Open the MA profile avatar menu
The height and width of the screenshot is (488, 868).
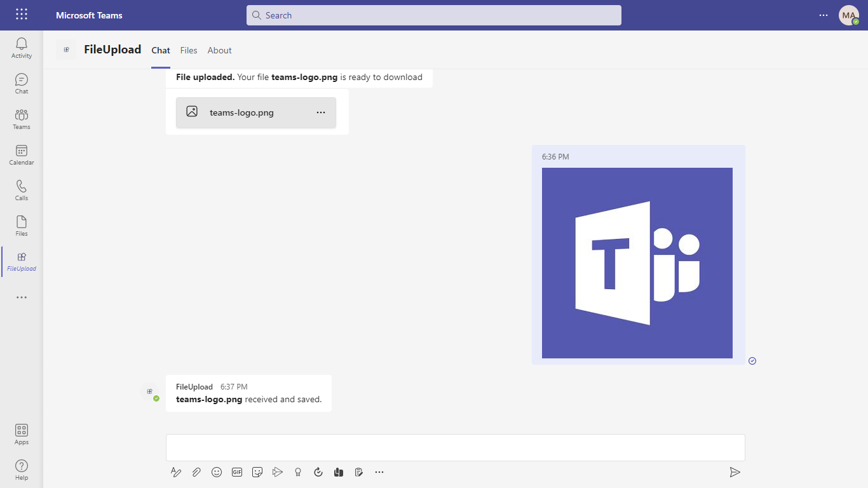849,15
